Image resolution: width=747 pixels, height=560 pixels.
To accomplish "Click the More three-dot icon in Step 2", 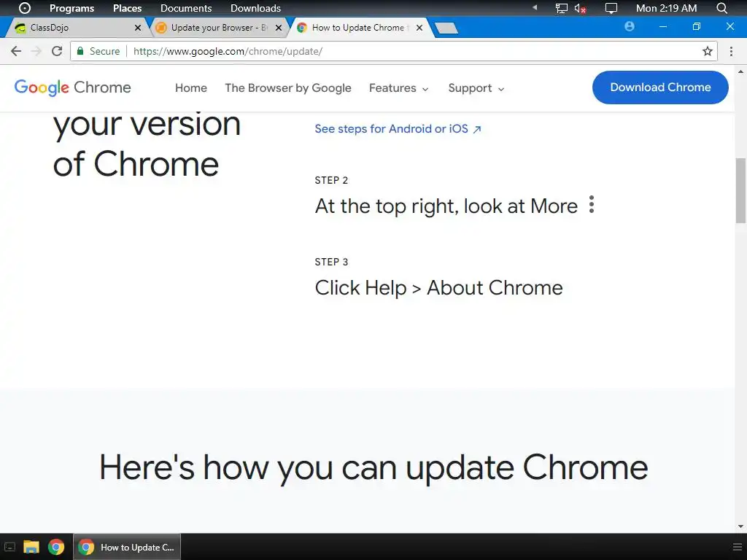I will click(x=591, y=204).
